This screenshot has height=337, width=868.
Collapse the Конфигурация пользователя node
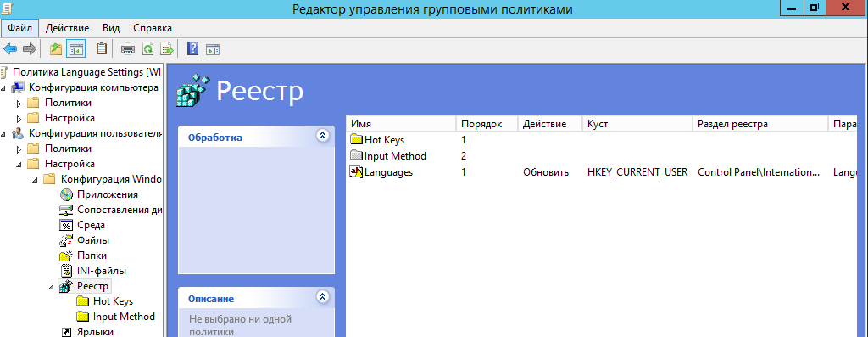[4, 134]
